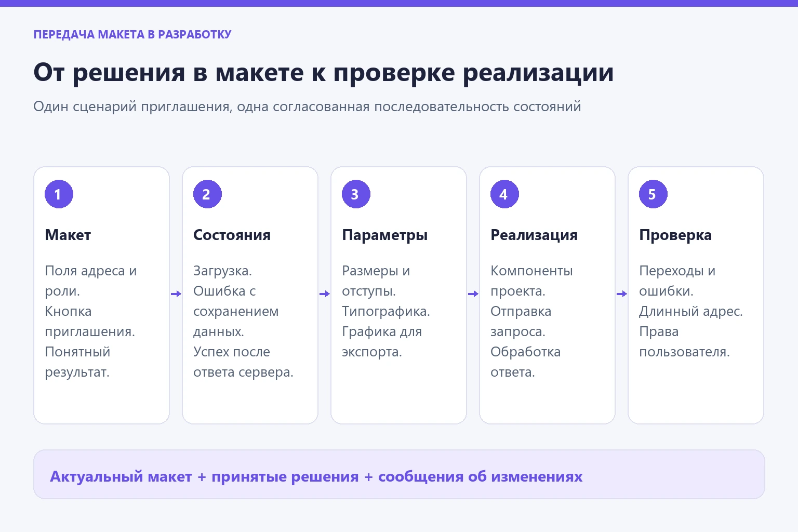
Task: Select the heading «Параметры»
Action: 384,235
